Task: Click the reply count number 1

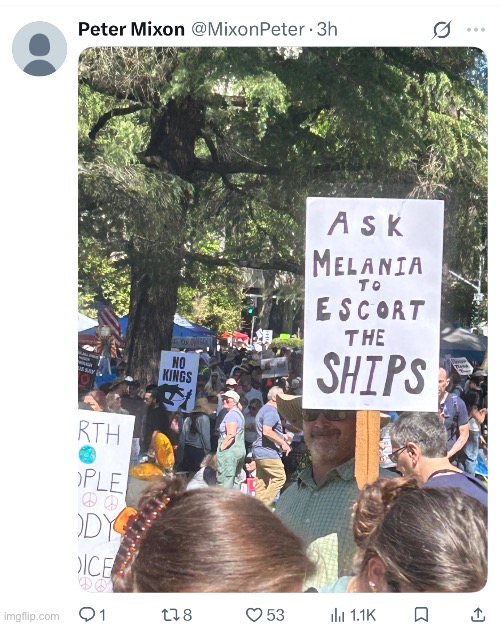Action: (102, 615)
